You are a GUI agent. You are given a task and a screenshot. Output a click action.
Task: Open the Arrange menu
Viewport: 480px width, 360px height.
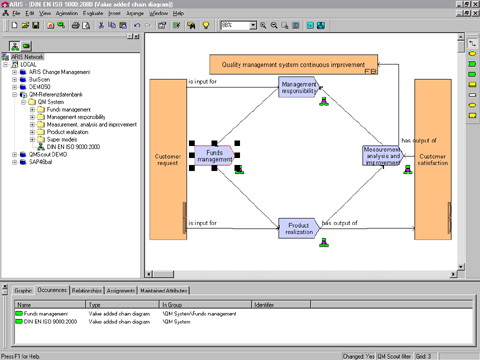[135, 13]
